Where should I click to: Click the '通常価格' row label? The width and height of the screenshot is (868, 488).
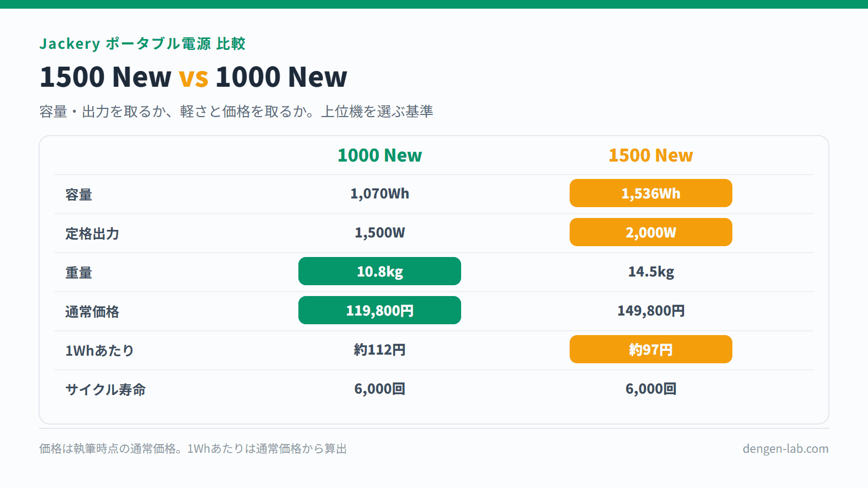pos(92,311)
